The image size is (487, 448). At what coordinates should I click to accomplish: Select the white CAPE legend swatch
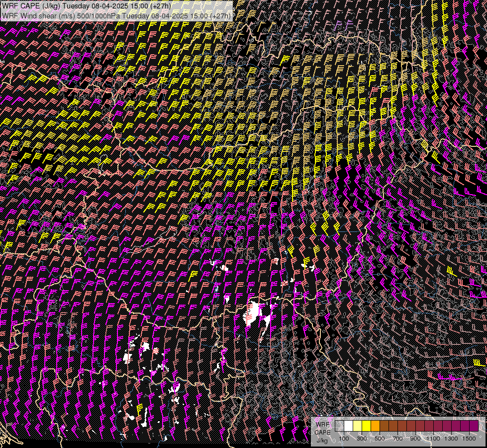(349, 426)
